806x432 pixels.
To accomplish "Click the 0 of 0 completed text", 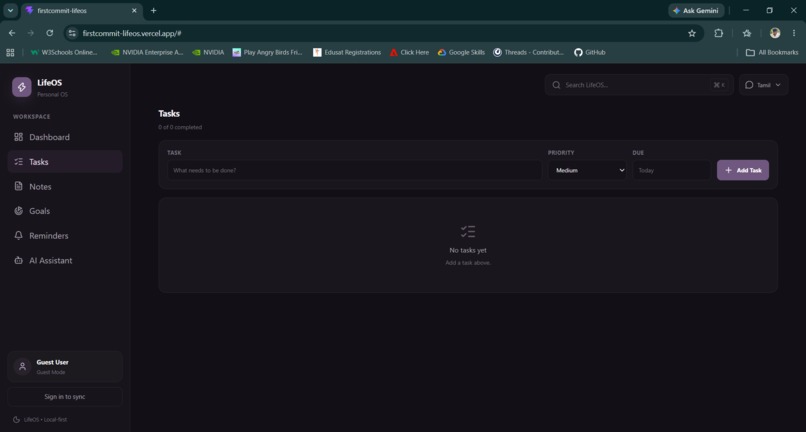I will point(180,127).
